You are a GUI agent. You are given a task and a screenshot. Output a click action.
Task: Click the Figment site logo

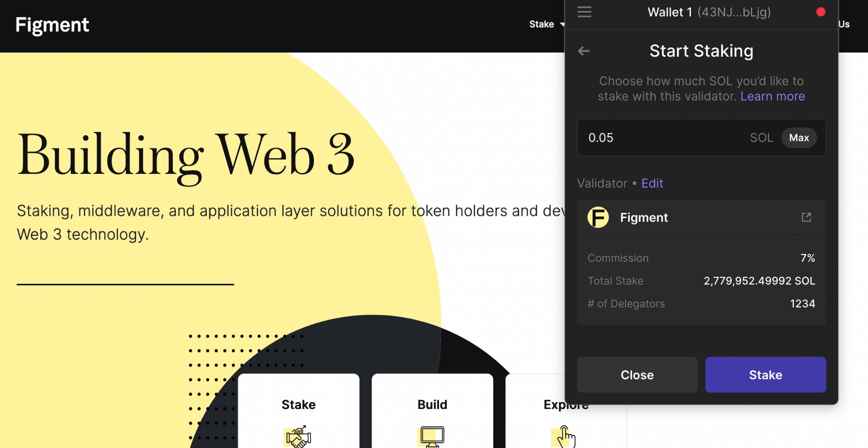(52, 25)
